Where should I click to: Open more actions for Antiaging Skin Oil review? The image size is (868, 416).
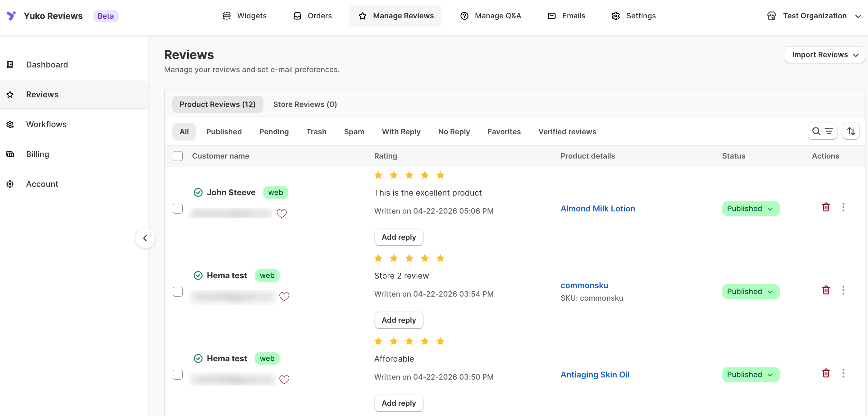point(843,373)
